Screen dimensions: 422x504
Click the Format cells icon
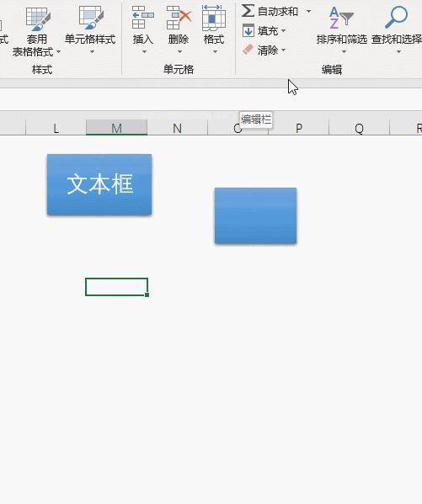(214, 18)
